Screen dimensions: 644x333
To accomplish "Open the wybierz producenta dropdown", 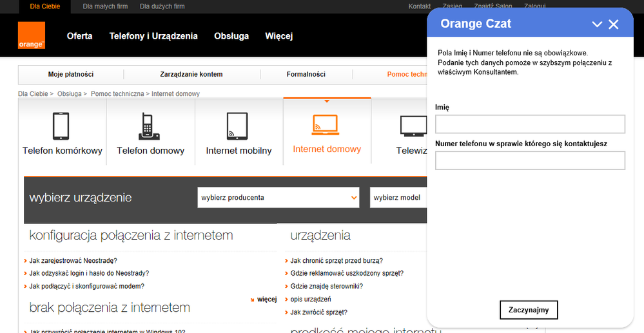I will tap(278, 198).
